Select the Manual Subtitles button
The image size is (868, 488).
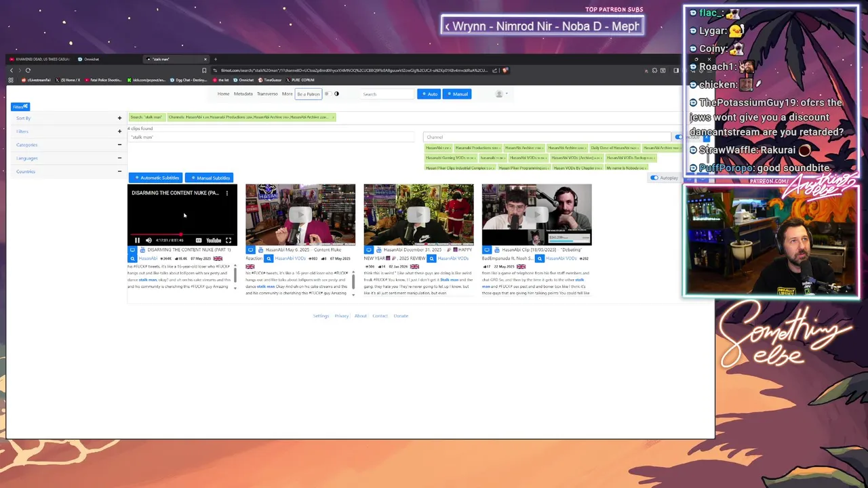[210, 178]
